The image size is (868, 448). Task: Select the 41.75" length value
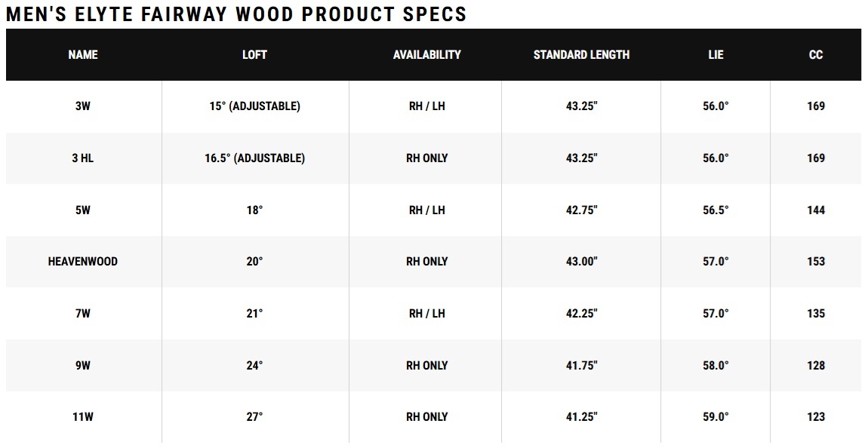(582, 366)
